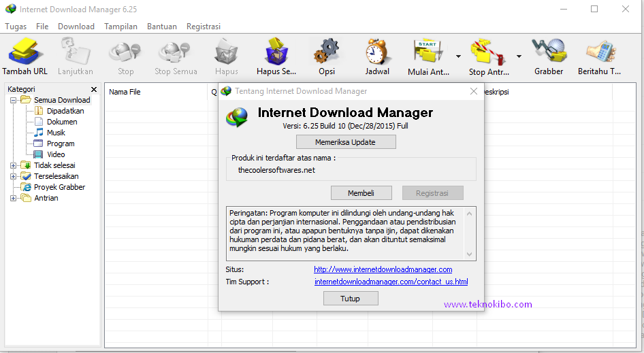Click thecoolersoftwares.net registered name text
644x353 pixels.
click(x=276, y=170)
